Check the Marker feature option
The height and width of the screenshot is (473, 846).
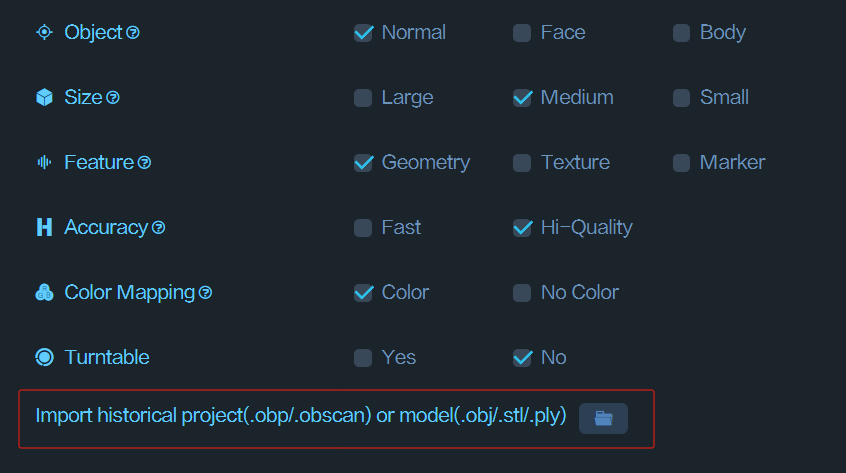[x=681, y=163]
